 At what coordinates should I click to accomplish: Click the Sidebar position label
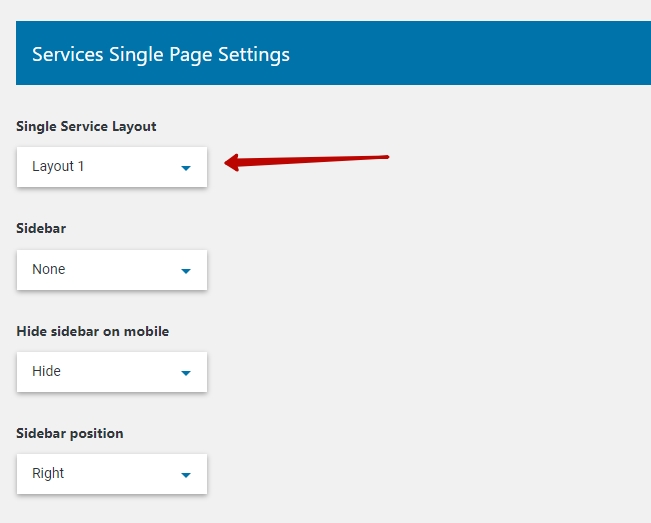pos(70,433)
